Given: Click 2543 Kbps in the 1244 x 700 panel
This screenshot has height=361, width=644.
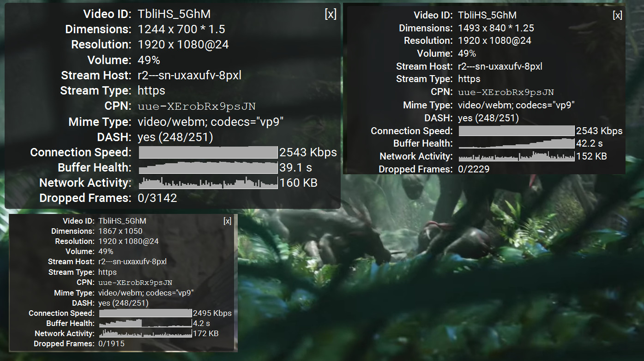Looking at the screenshot, I should [308, 152].
